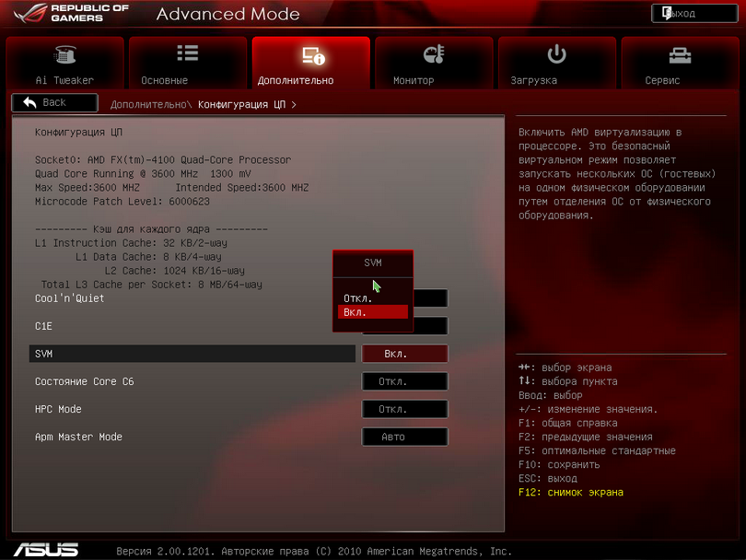Open the SVM value dropdown
Screen dimensions: 746x560
[x=404, y=354]
